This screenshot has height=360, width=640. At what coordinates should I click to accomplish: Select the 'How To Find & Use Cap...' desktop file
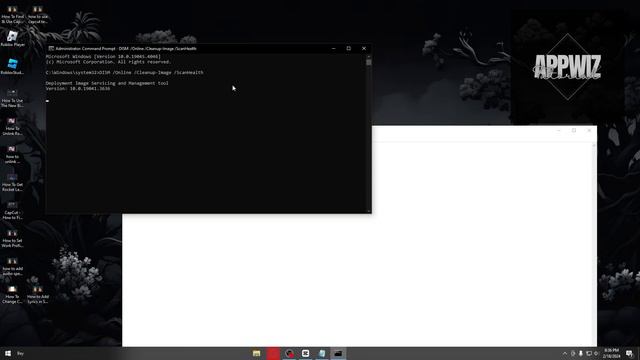coord(12,15)
